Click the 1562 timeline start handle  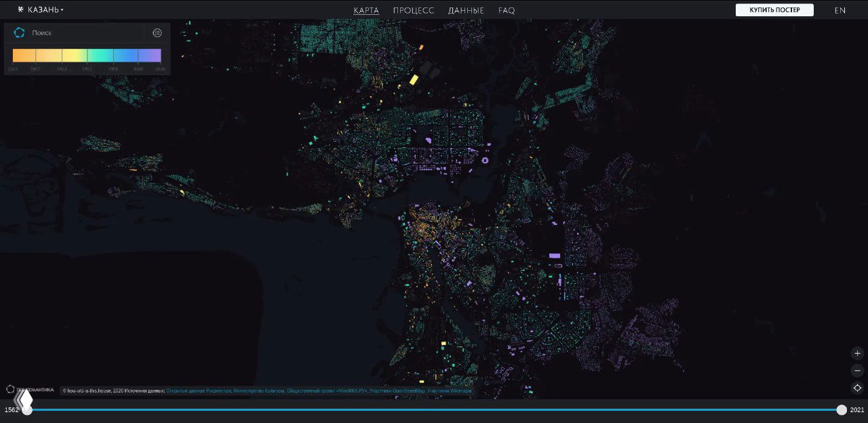pos(26,409)
